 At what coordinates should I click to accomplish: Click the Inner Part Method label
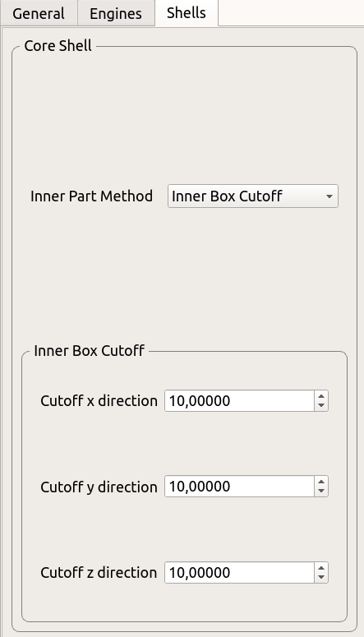point(92,196)
